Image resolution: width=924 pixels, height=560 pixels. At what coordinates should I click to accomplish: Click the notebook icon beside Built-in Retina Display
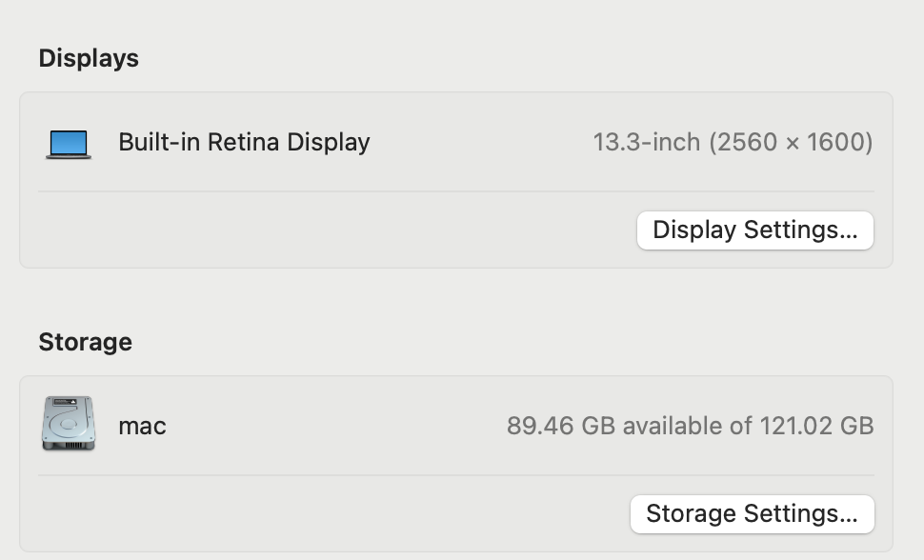(x=68, y=142)
